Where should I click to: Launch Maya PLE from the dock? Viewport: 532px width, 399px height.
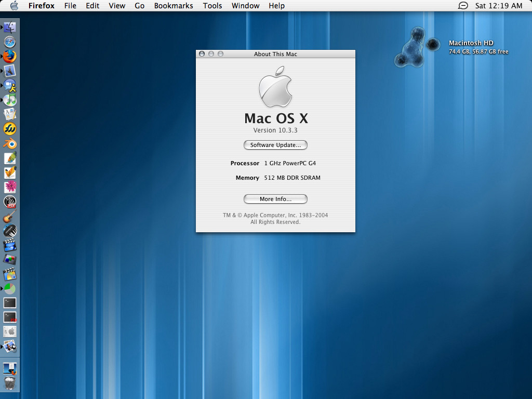click(x=10, y=202)
